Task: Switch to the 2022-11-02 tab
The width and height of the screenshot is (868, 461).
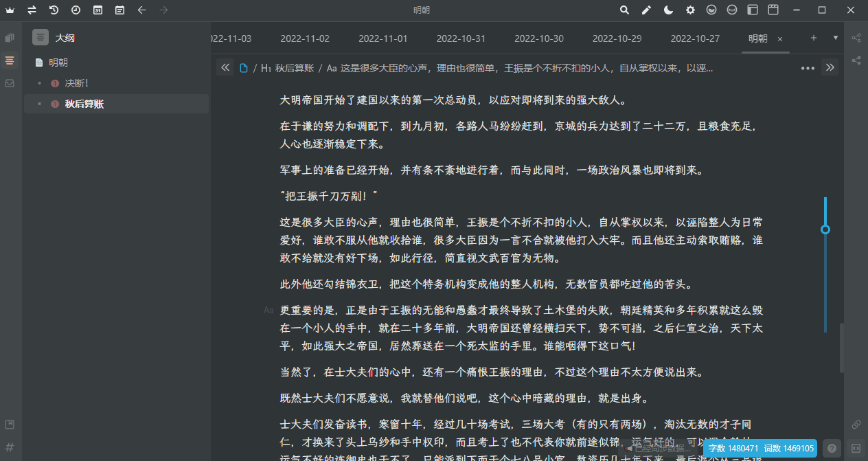Action: (x=305, y=38)
